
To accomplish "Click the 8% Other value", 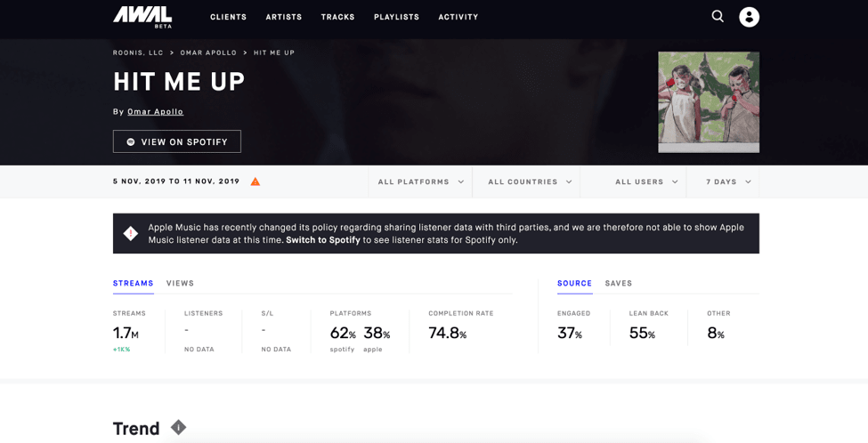I will pyautogui.click(x=716, y=333).
